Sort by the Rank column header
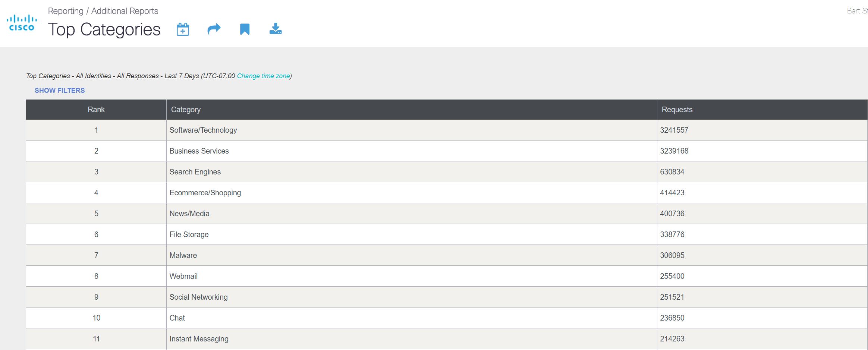 [x=96, y=110]
